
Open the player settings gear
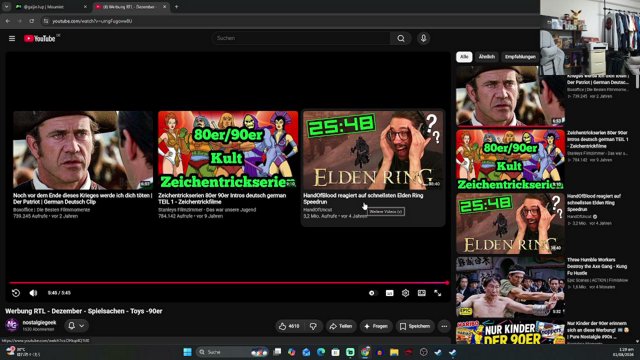point(405,293)
